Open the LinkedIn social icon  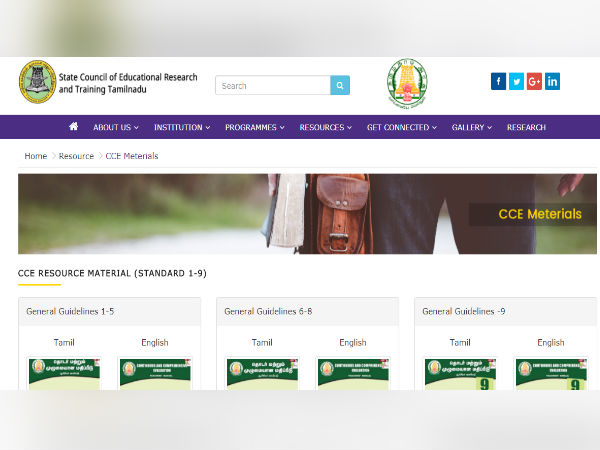coord(552,81)
